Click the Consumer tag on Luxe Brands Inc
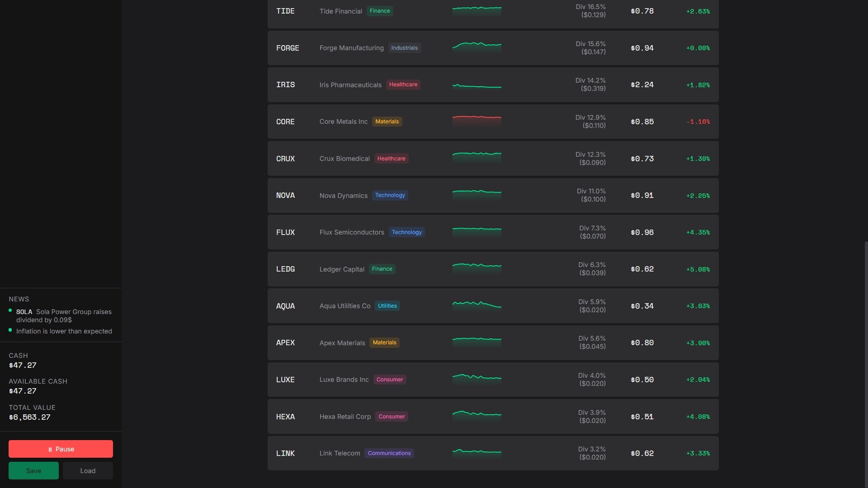Screen dimensions: 868x488 coord(390,380)
